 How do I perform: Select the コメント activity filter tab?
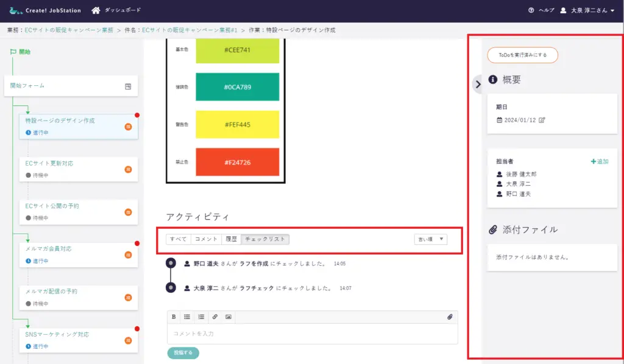(206, 239)
